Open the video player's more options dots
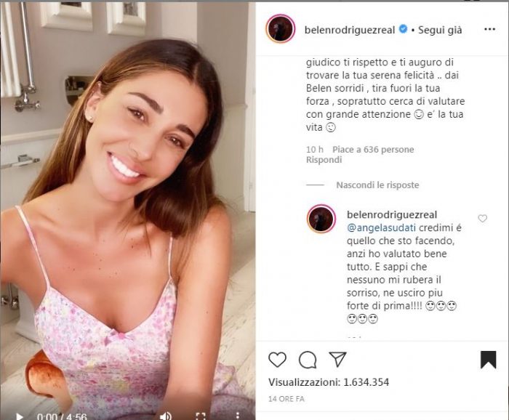The height and width of the screenshot is (420, 509). (x=238, y=416)
